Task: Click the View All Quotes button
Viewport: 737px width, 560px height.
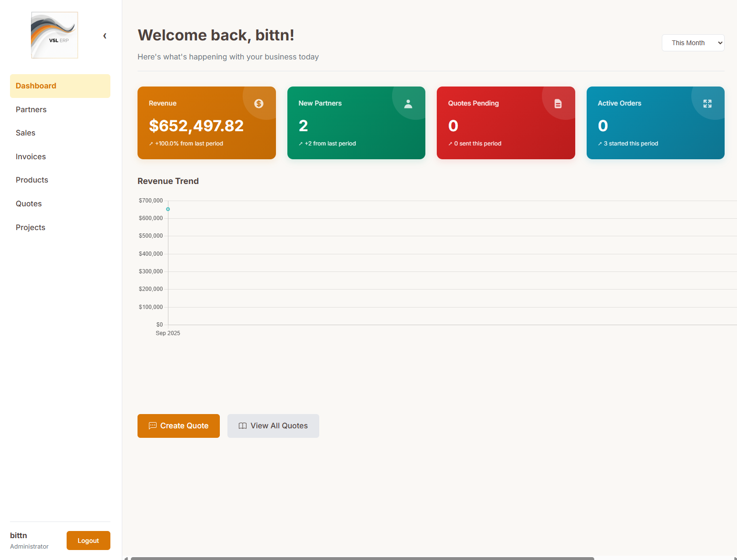Action: (273, 426)
